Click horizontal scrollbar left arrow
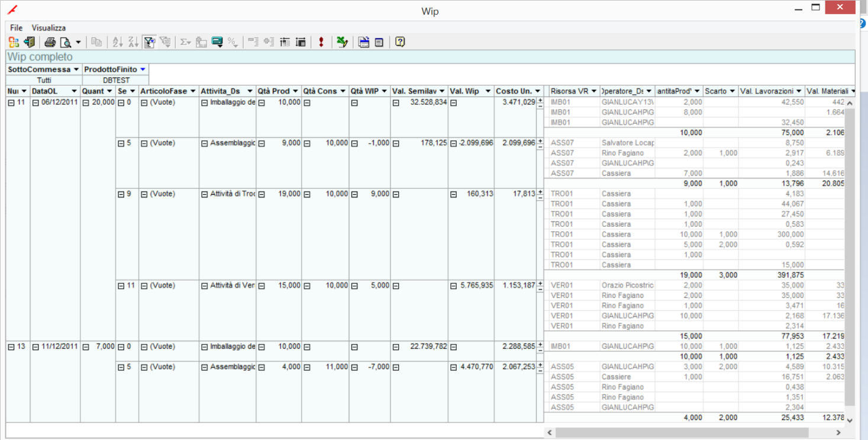 [x=548, y=433]
